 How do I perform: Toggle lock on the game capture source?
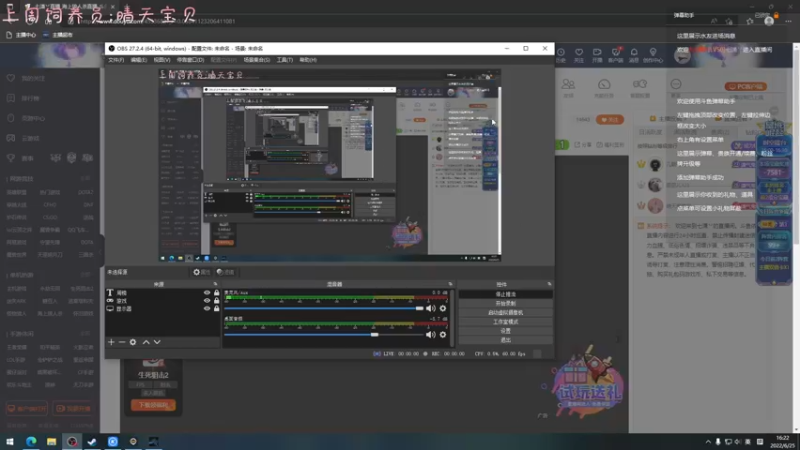click(216, 301)
